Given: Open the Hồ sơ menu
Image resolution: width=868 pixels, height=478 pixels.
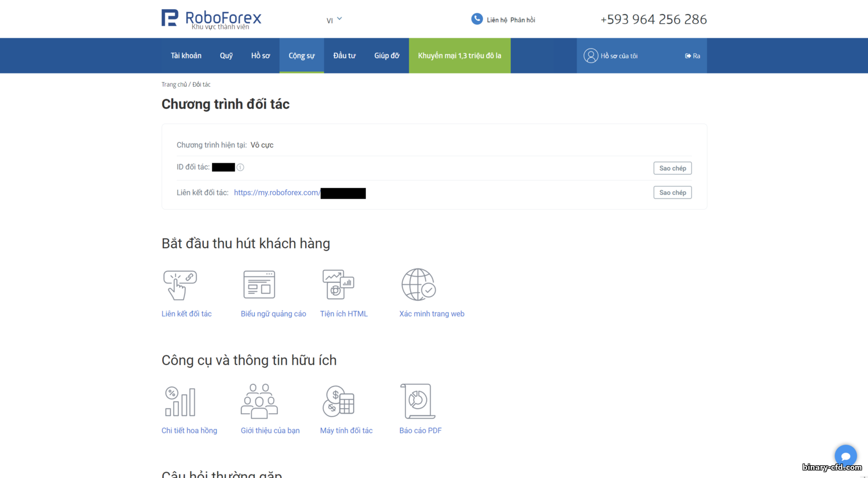Looking at the screenshot, I should tap(261, 56).
